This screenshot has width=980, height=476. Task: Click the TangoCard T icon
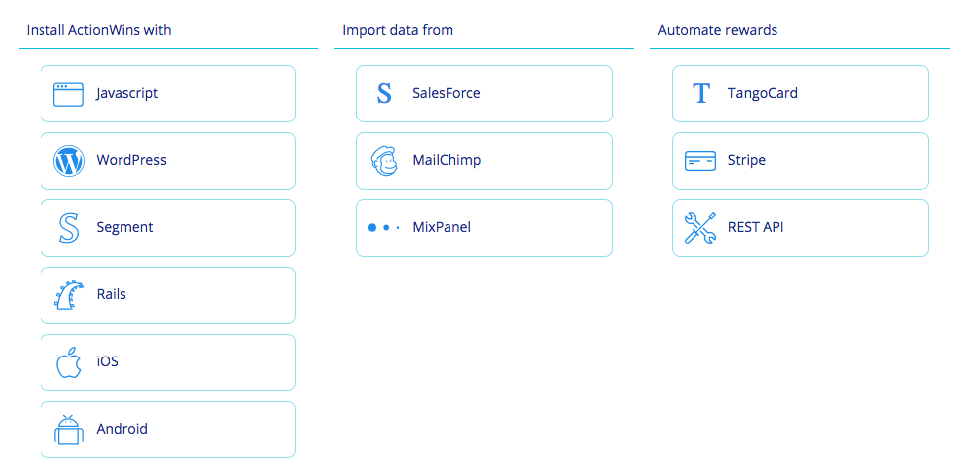[701, 94]
